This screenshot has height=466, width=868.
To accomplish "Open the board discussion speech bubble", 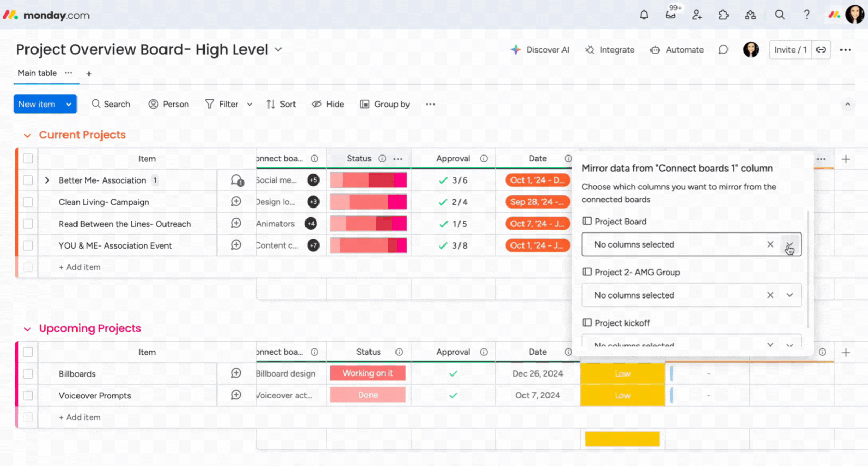I will 723,50.
